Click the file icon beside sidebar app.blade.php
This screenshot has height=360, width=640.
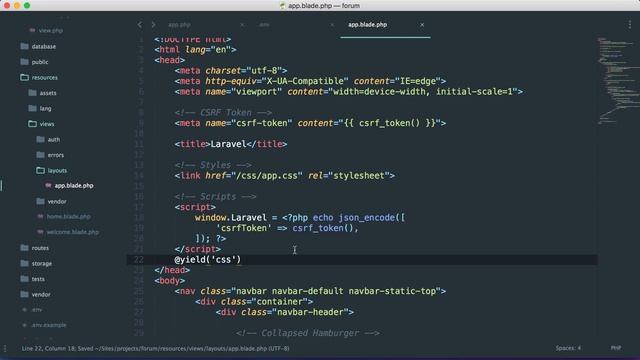pyautogui.click(x=48, y=185)
